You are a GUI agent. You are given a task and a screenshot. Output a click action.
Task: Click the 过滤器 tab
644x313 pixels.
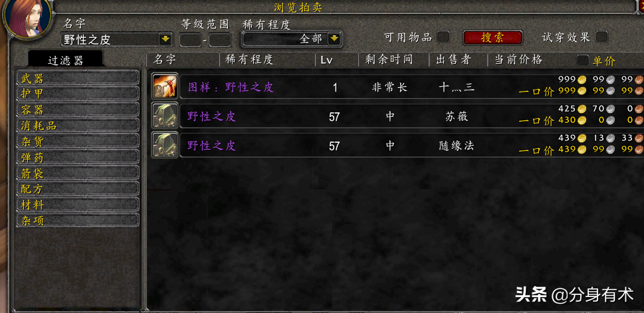[x=65, y=60]
